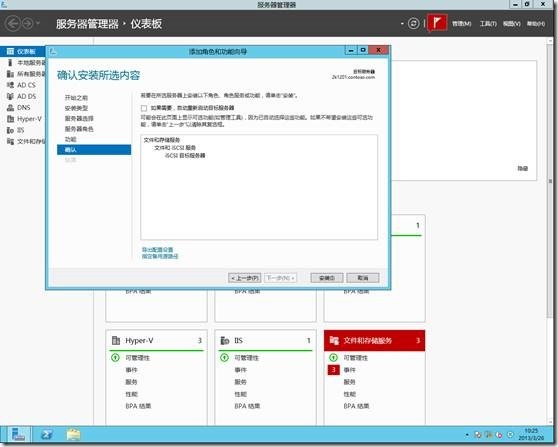Open BPA 结果 in the 文件和存储服务 tile
Screen dimensions: 558x447
[x=356, y=406]
